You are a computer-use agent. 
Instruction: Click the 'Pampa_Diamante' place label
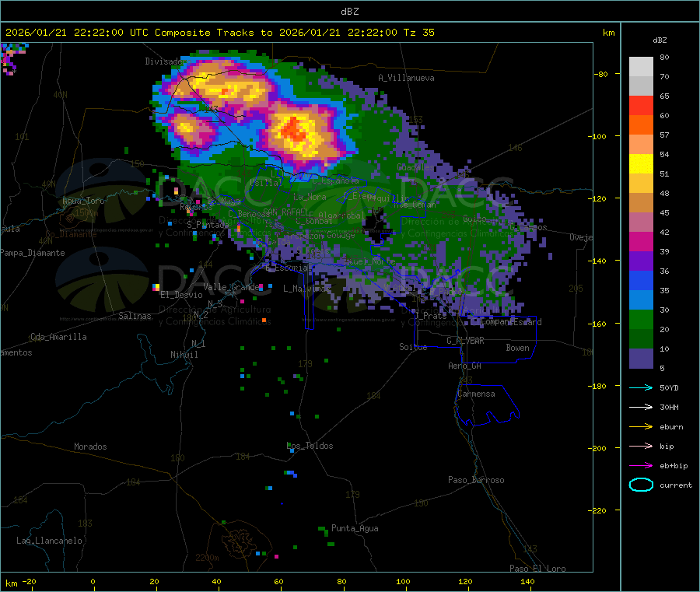point(33,253)
